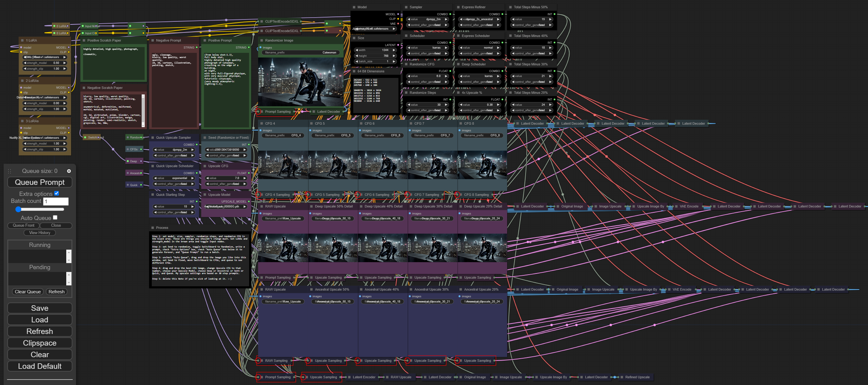Save the workflow with Save button
Screen dimensions: 868x385
(x=40, y=309)
